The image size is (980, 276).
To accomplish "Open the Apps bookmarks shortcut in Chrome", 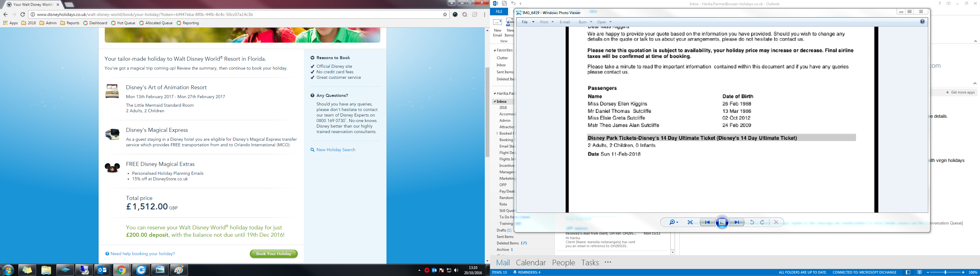I will pyautogui.click(x=11, y=23).
